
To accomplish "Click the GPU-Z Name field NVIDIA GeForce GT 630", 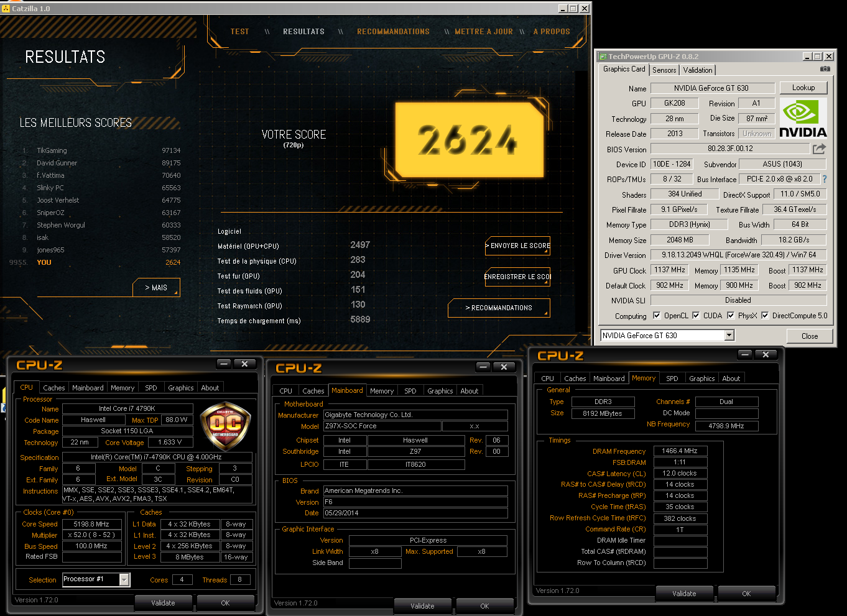I will (713, 88).
